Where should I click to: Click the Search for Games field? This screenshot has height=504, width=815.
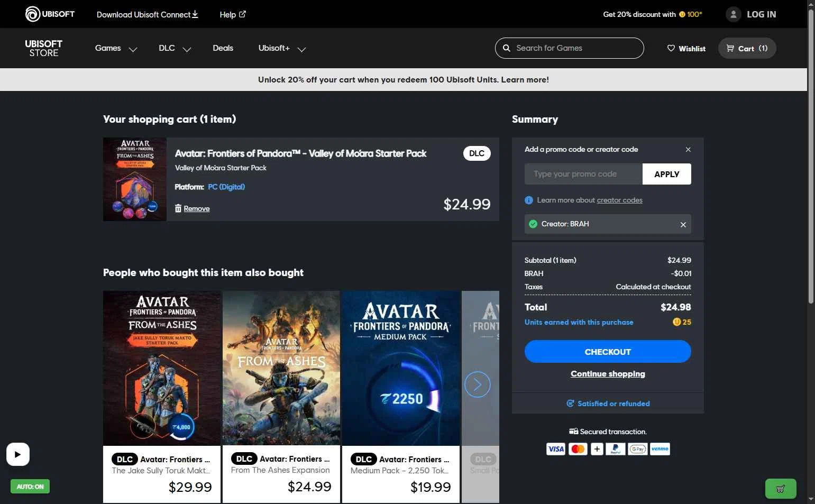(x=569, y=48)
